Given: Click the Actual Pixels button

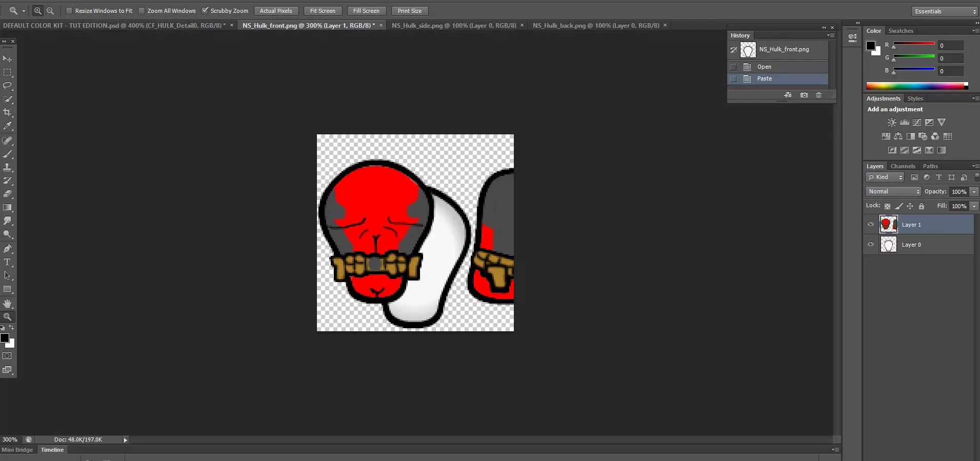Looking at the screenshot, I should click(276, 11).
